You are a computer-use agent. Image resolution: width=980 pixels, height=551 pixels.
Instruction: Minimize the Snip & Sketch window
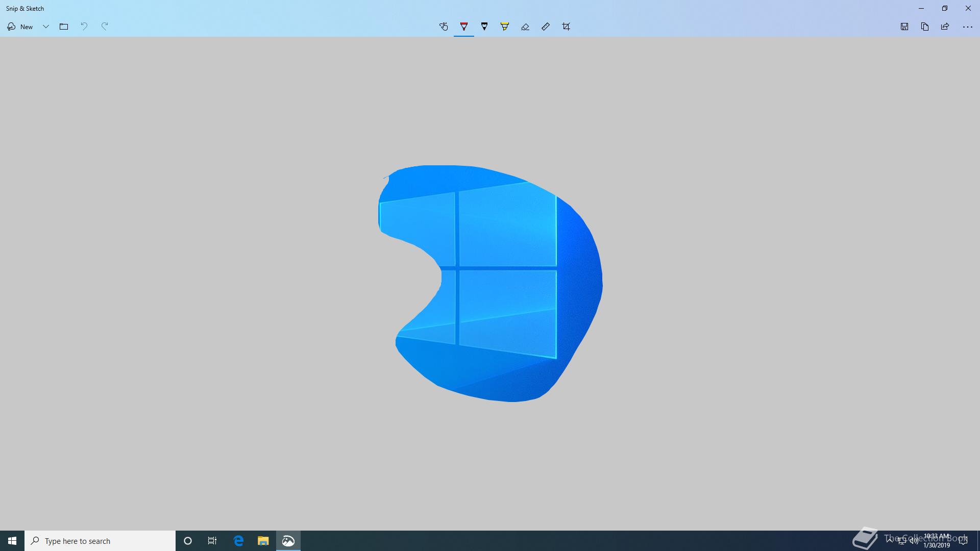pos(921,8)
